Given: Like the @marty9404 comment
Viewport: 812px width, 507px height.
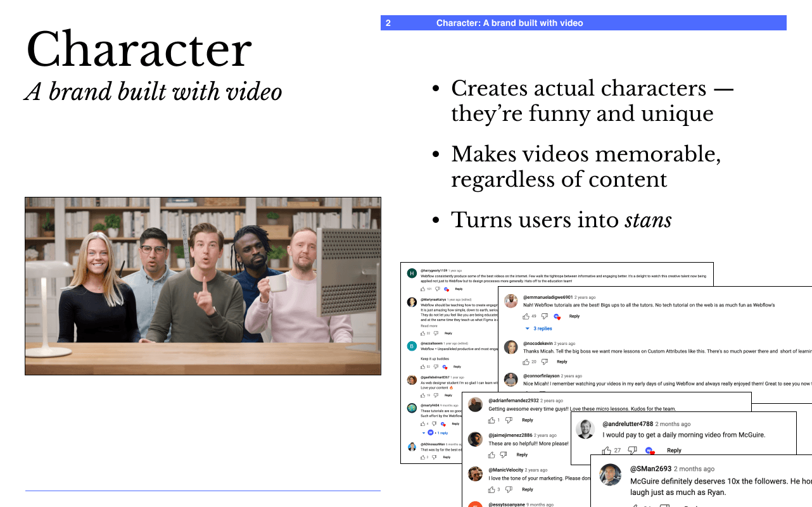Looking at the screenshot, I should pos(423,423).
